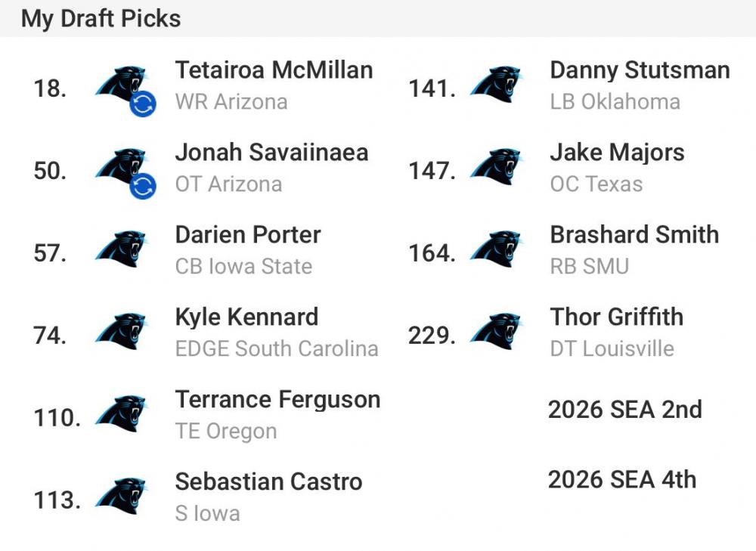
Task: Open Jonah Savaiinaea player name
Action: [271, 153]
